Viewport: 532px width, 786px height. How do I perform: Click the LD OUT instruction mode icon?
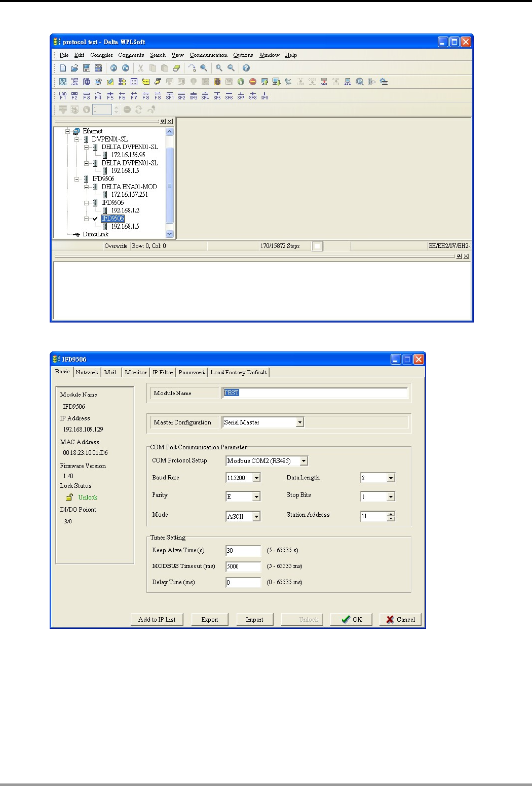click(63, 82)
